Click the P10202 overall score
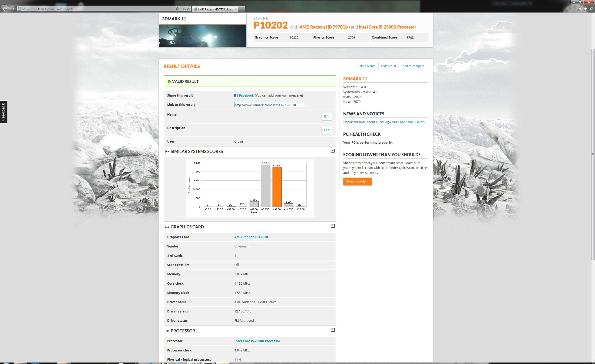The image size is (595, 364). tap(271, 25)
